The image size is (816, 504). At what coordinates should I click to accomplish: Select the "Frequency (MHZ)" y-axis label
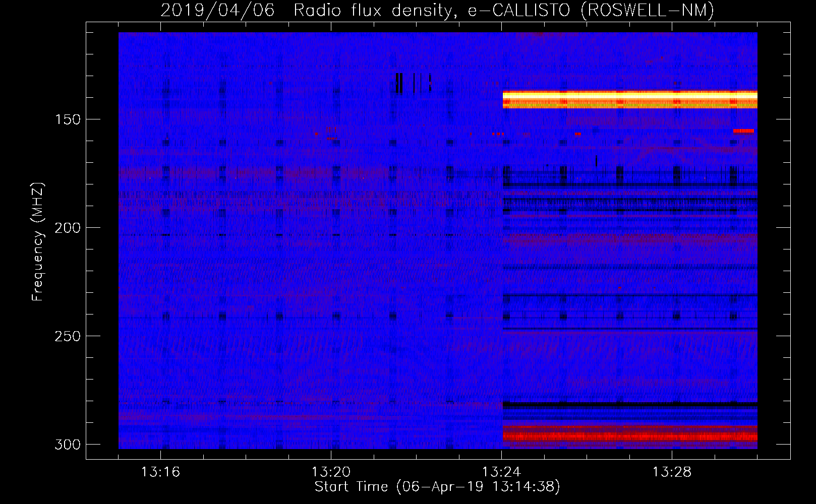38,241
